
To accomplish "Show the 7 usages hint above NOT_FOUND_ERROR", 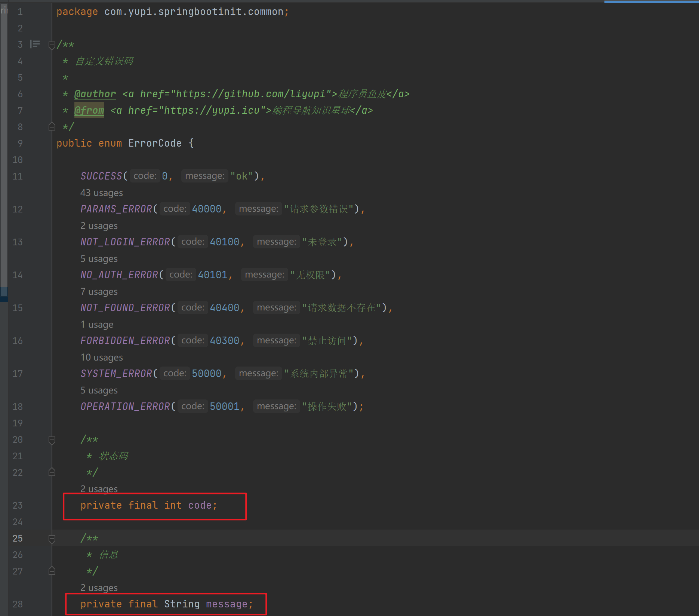I will tap(99, 292).
